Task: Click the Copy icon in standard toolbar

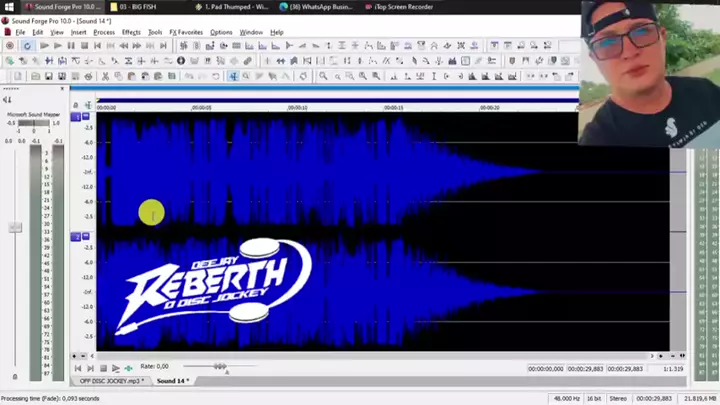Action: [118, 76]
